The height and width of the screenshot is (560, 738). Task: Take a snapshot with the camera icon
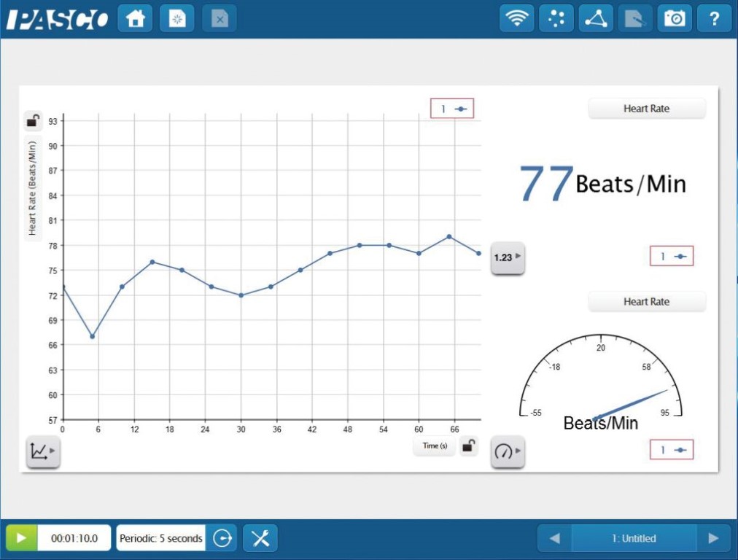pos(675,20)
